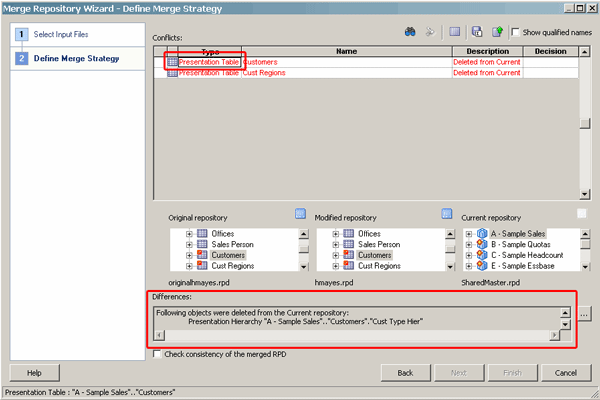Click the binoculars Find icon in toolbar

[x=410, y=32]
